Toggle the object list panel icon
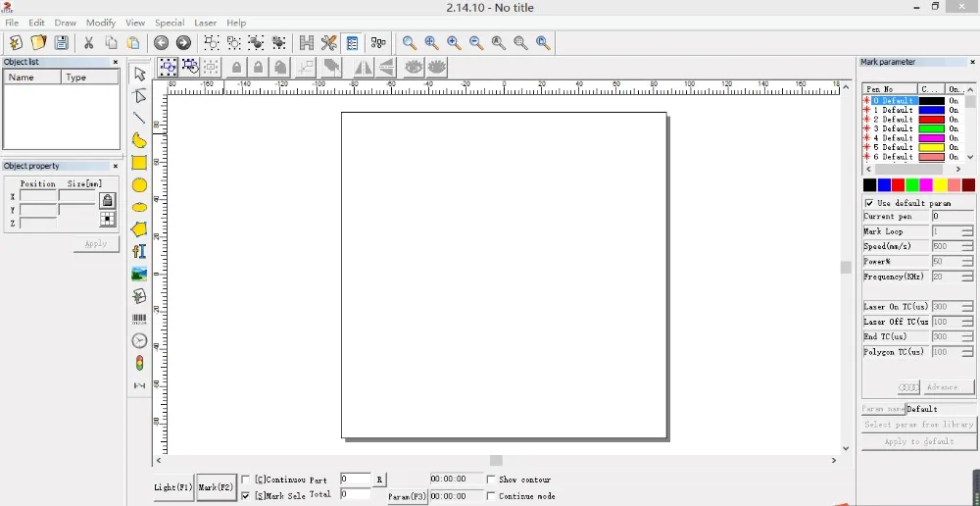 (x=352, y=42)
